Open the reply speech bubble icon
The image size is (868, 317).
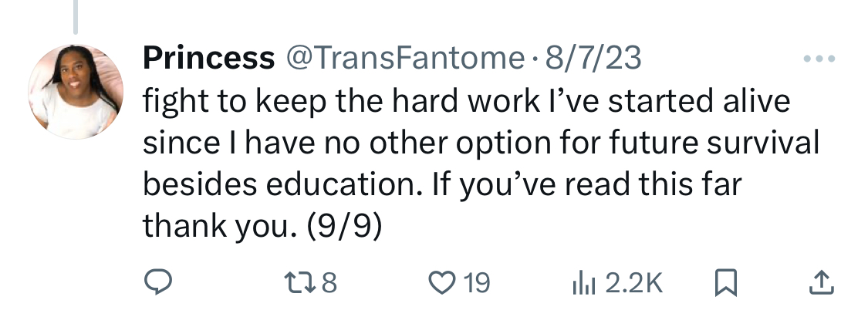click(x=157, y=282)
